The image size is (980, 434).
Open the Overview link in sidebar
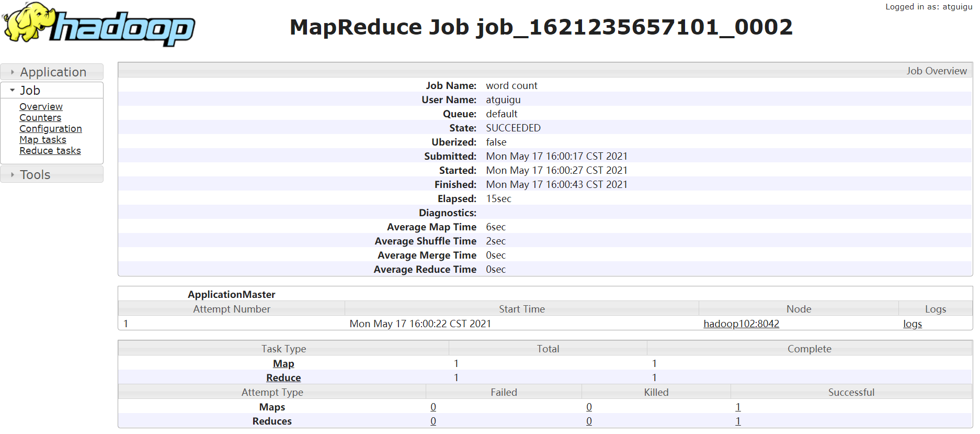(x=41, y=107)
